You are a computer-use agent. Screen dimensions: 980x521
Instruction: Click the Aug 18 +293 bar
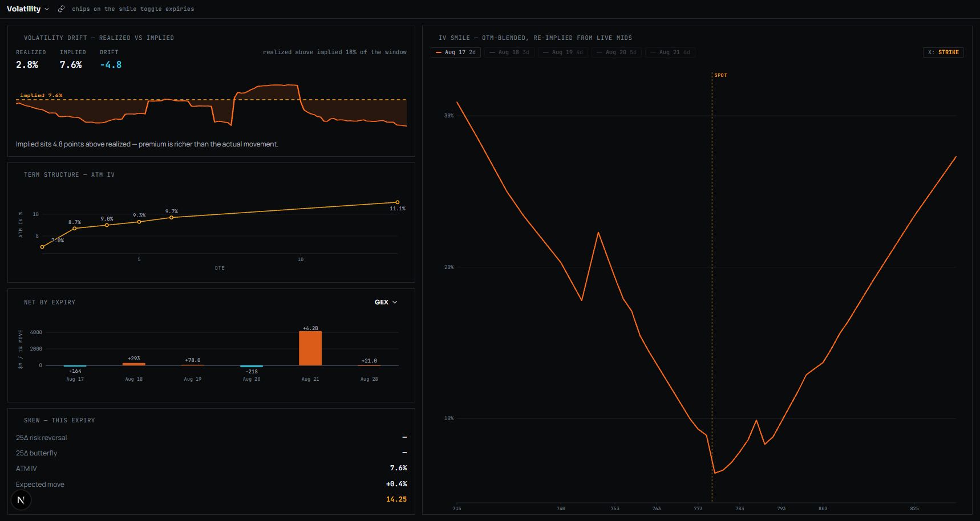(x=134, y=364)
